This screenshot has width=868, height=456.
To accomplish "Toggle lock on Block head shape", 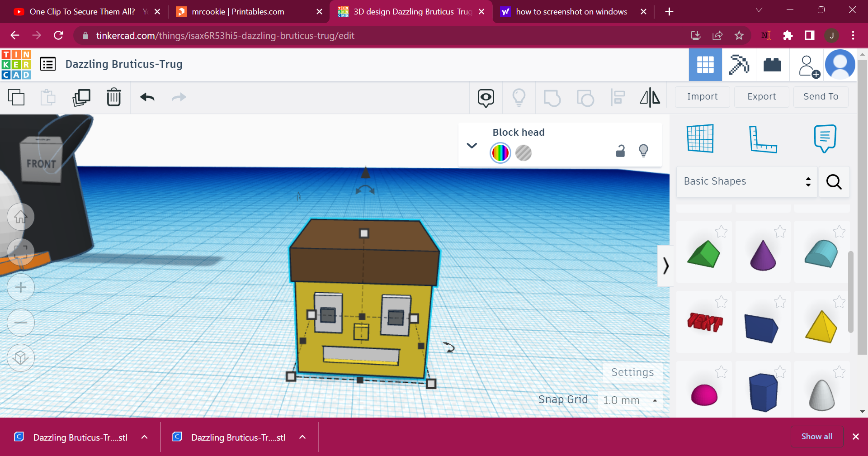I will 620,151.
